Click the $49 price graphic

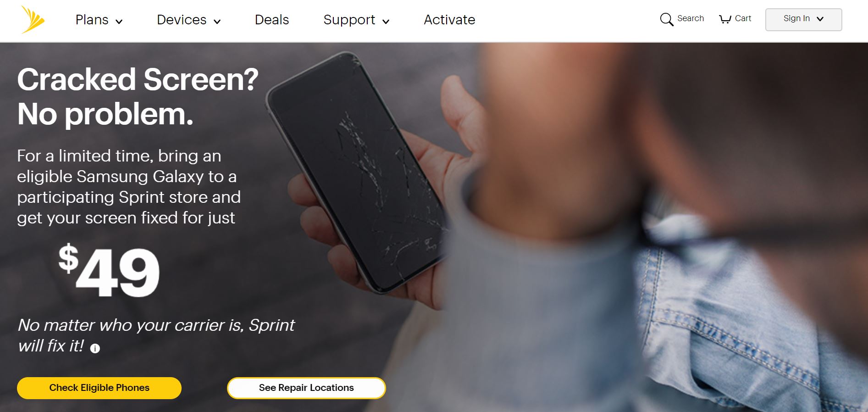[x=109, y=271]
